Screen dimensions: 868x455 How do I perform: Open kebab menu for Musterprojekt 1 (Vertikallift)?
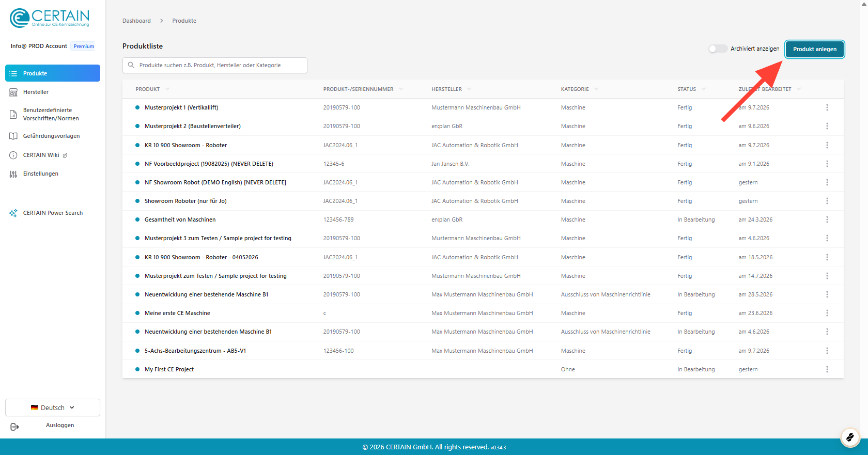coord(827,107)
